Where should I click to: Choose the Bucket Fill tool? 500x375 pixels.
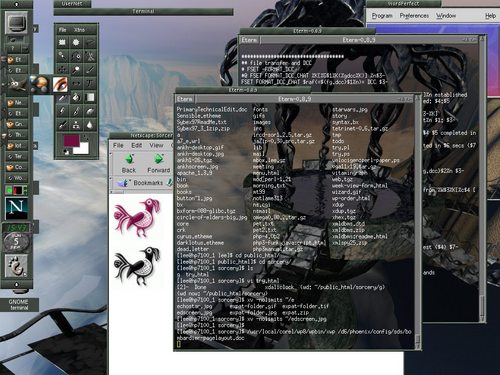tap(76, 97)
